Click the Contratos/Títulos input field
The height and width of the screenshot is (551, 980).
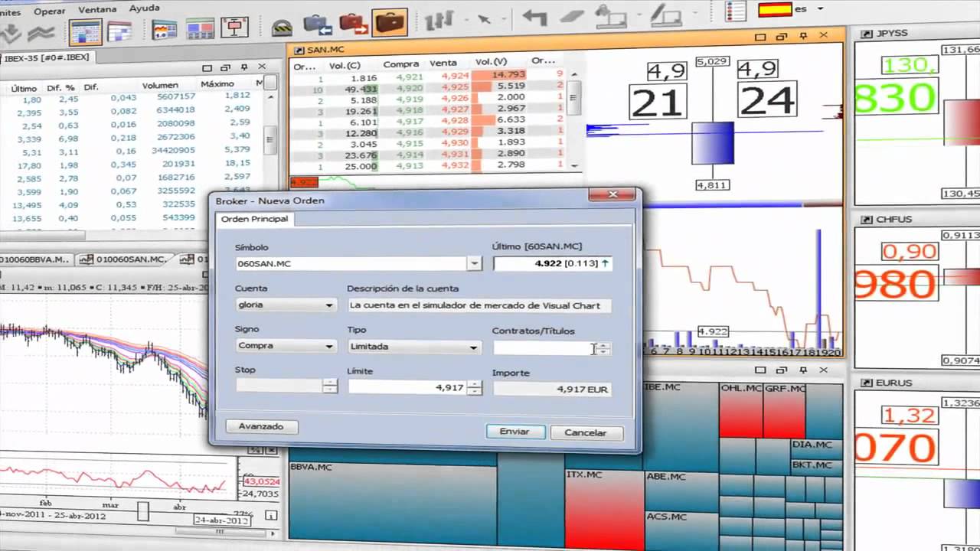(545, 348)
